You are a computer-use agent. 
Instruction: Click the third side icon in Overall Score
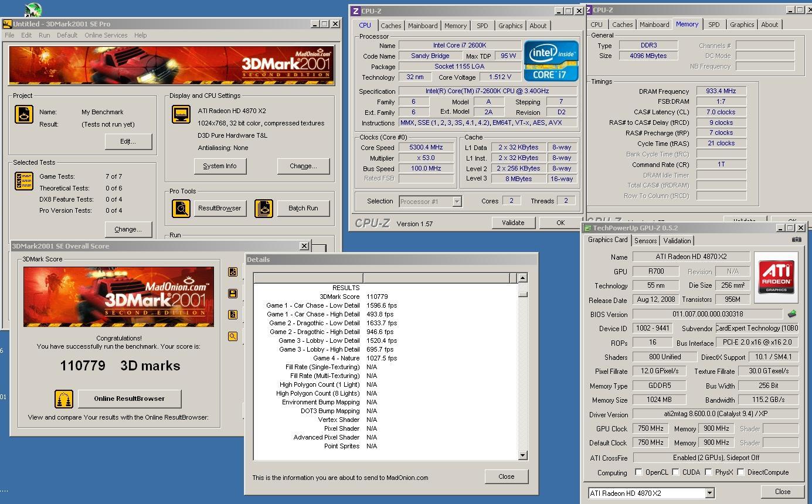(x=233, y=315)
